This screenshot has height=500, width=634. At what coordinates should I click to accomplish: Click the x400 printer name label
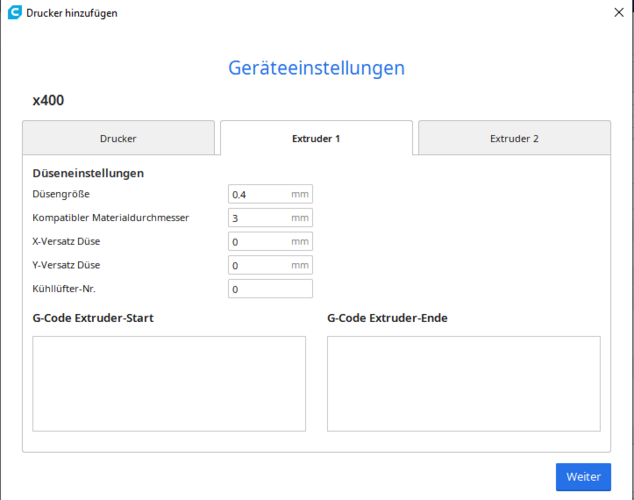point(49,101)
